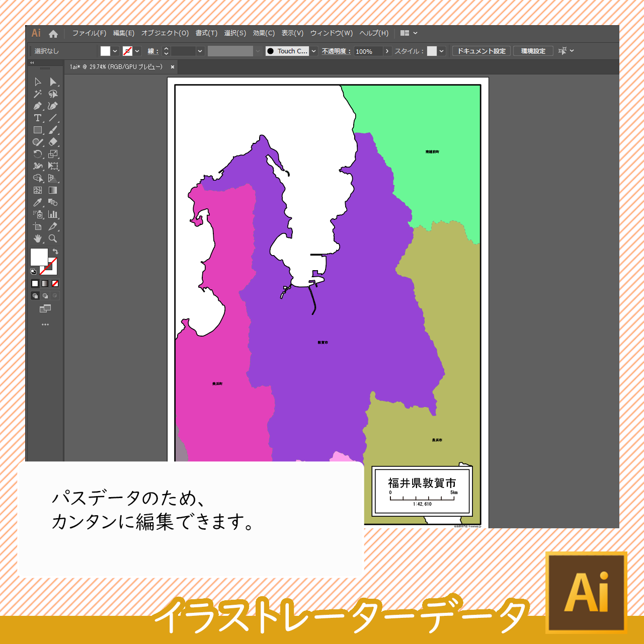Screen dimensions: 644x644
Task: Enable Draw Behind mode
Action: pos(45,296)
